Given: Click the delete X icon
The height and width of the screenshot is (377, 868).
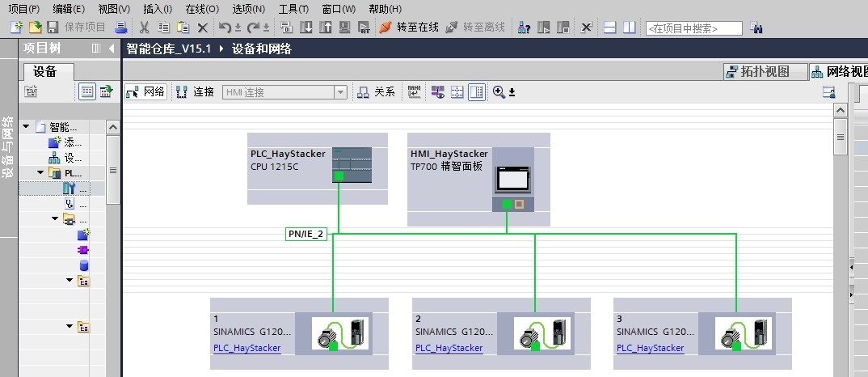Looking at the screenshot, I should pos(203,28).
